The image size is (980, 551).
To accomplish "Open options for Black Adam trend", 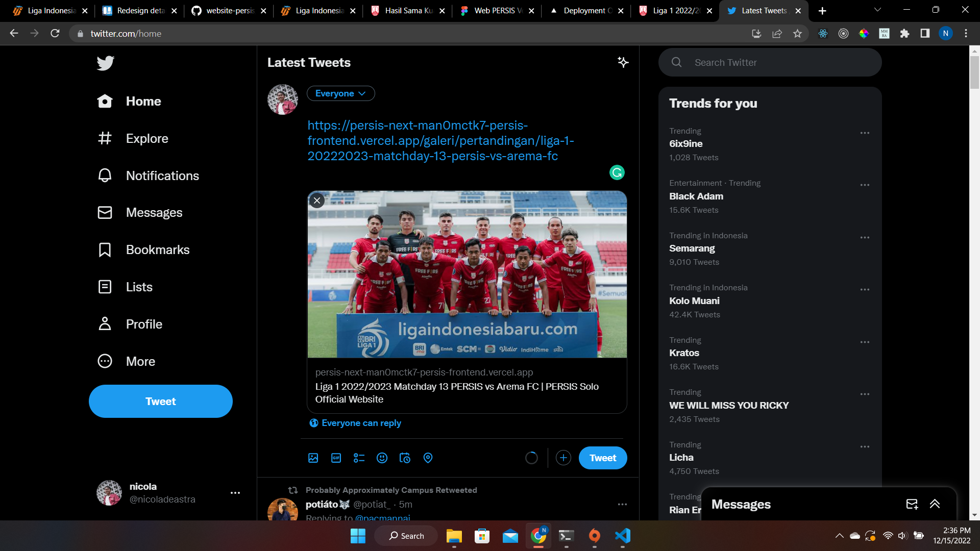I will pyautogui.click(x=865, y=185).
